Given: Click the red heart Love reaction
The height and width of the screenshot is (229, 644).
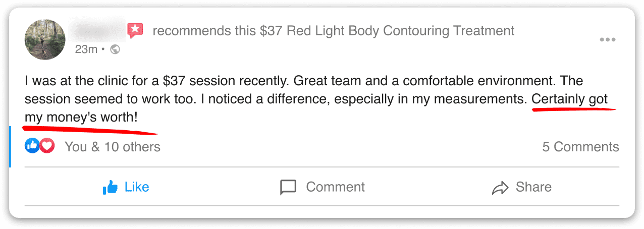Looking at the screenshot, I should pos(46,147).
